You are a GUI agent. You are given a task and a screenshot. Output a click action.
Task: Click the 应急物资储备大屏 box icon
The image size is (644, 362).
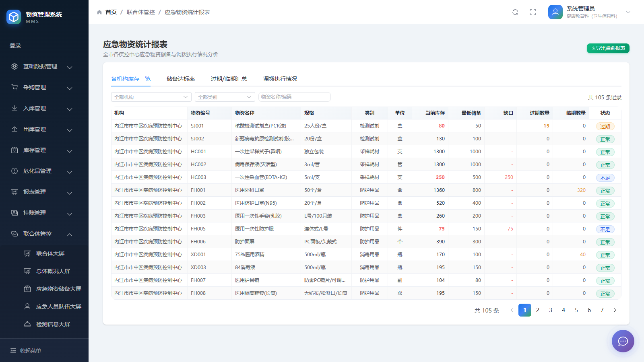point(27,289)
